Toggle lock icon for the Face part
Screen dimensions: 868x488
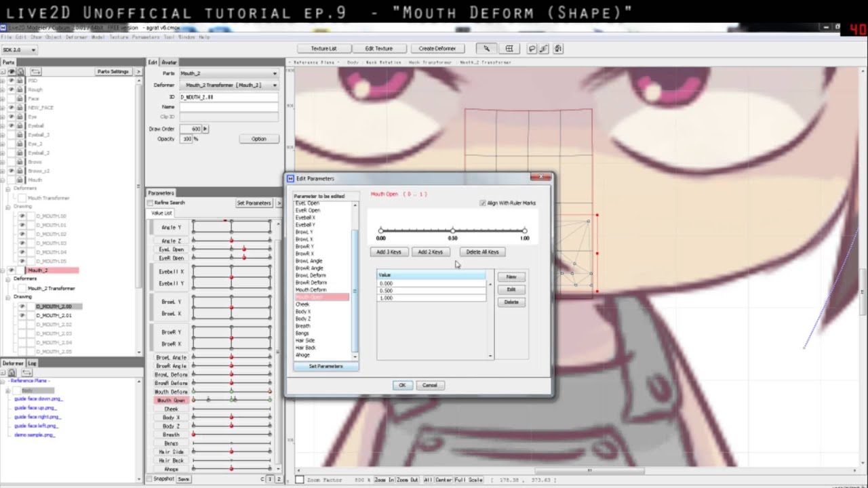20,98
